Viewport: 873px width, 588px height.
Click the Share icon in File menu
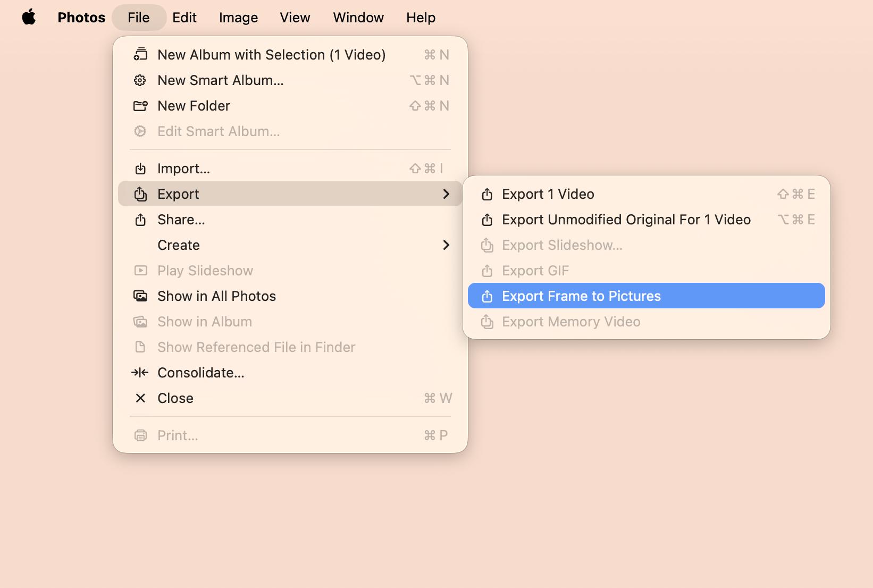tap(140, 220)
